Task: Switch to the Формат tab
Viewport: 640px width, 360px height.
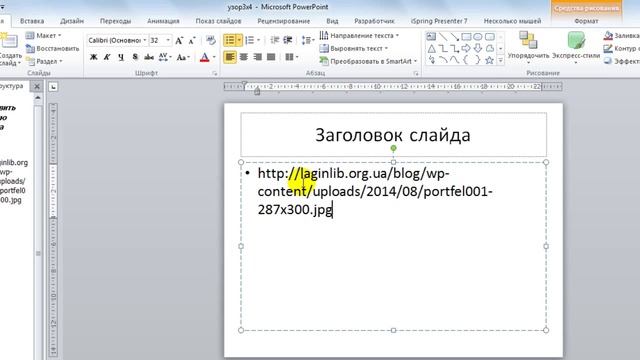Action: [586, 21]
